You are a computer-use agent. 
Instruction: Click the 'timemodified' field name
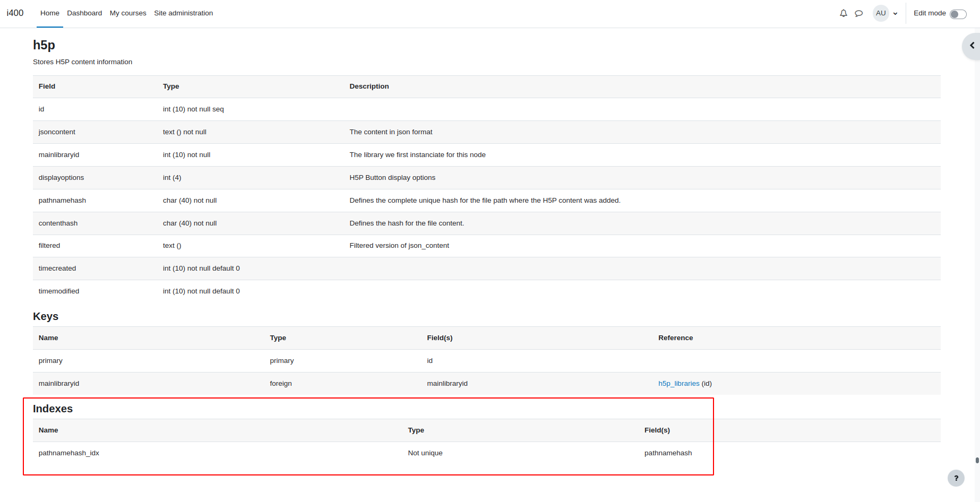59,291
